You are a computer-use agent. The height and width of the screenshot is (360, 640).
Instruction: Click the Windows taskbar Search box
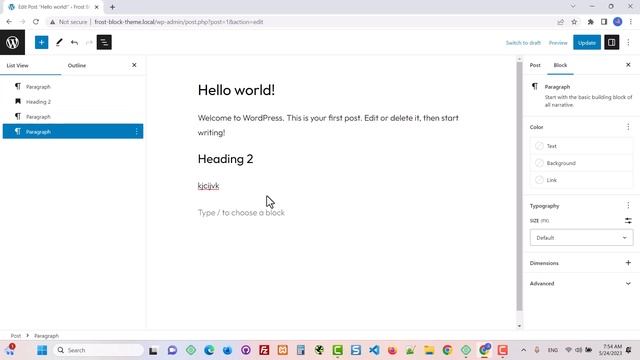pos(98,350)
